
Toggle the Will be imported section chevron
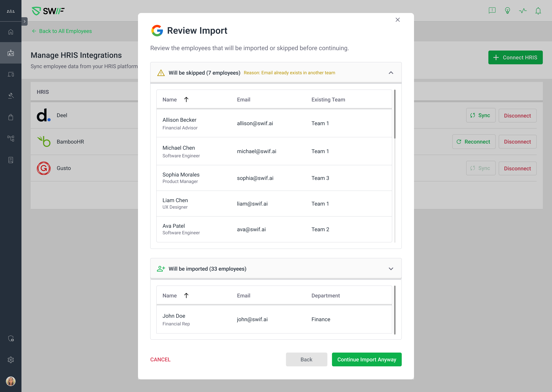point(391,269)
